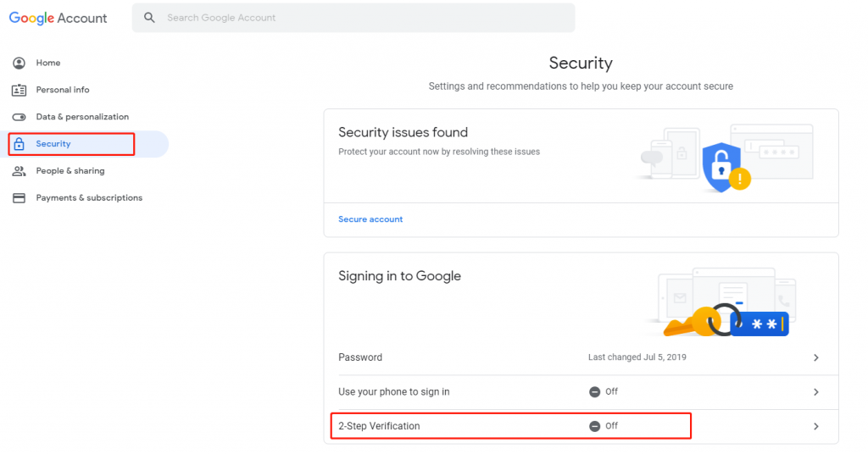Image resolution: width=868 pixels, height=454 pixels.
Task: Click the magnifier search icon
Action: point(149,18)
